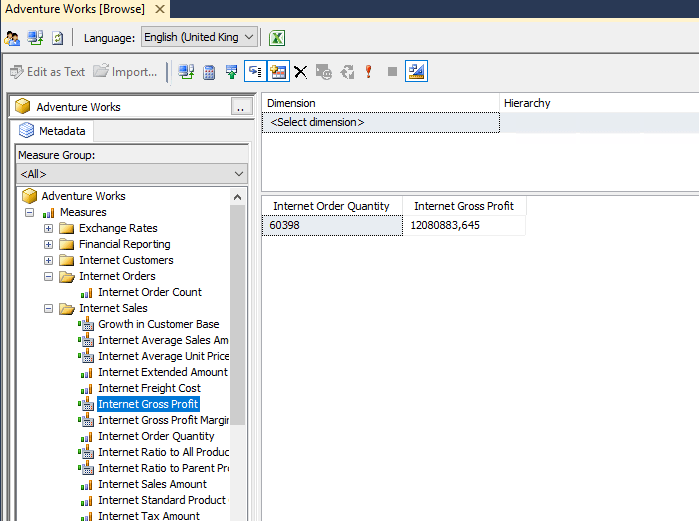
Task: Click the Reconnect icon in top toolbar
Action: pyautogui.click(x=35, y=38)
